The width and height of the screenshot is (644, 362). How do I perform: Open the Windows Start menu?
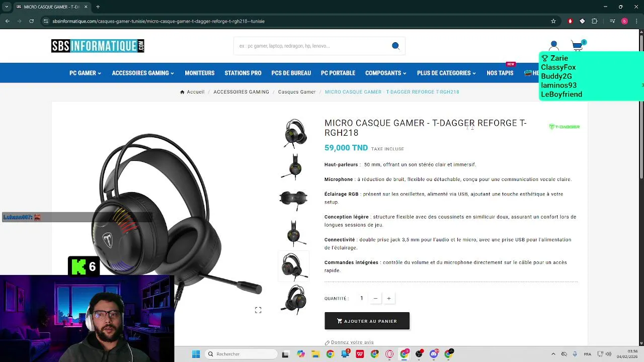(196, 354)
